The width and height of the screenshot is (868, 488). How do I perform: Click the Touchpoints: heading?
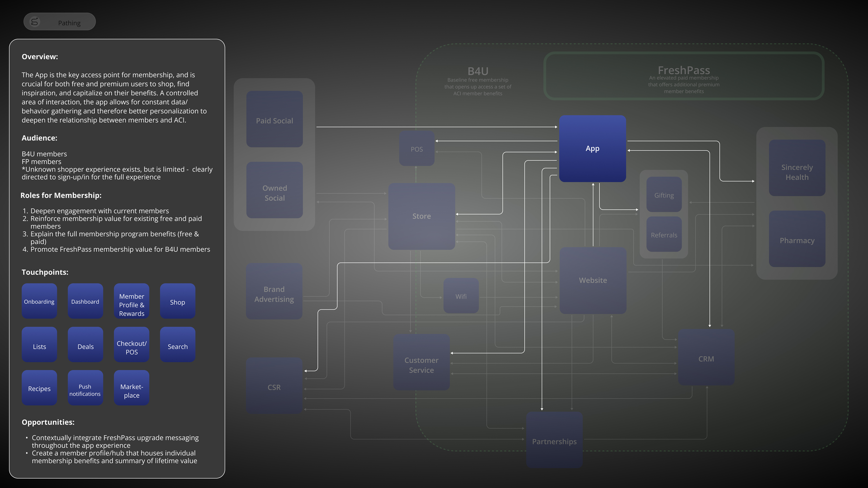coord(45,272)
